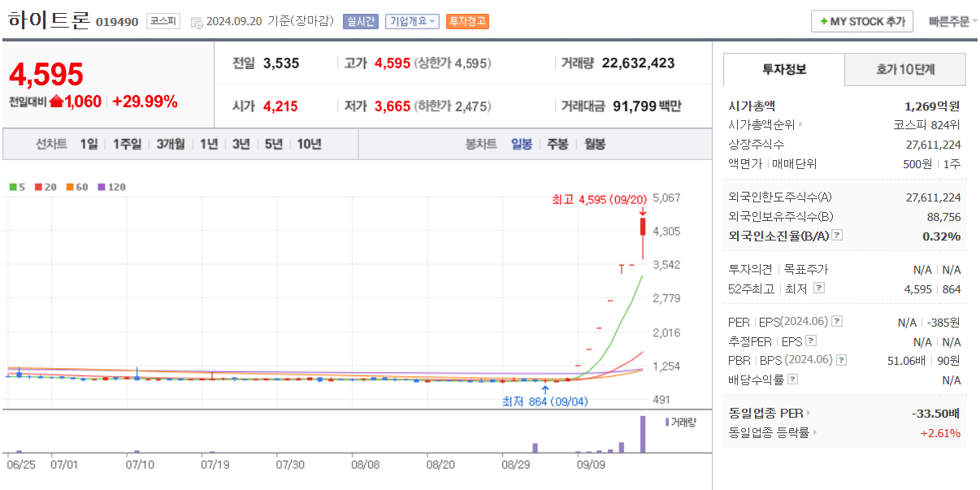Image resolution: width=980 pixels, height=490 pixels.
Task: Click the 코스피 market badge
Action: 163,21
